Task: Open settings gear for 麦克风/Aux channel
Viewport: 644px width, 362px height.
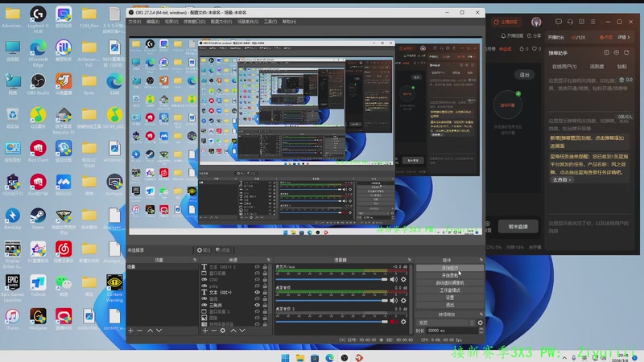Action: click(x=403, y=279)
